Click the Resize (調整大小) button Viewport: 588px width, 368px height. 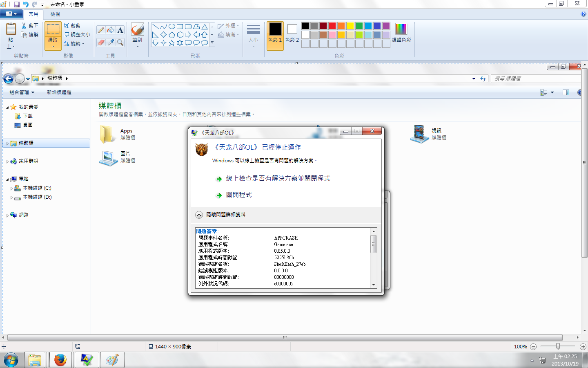pos(77,35)
